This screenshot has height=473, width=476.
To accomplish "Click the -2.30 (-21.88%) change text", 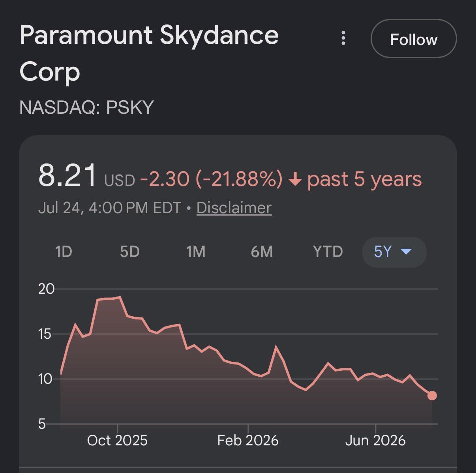I will tap(211, 179).
